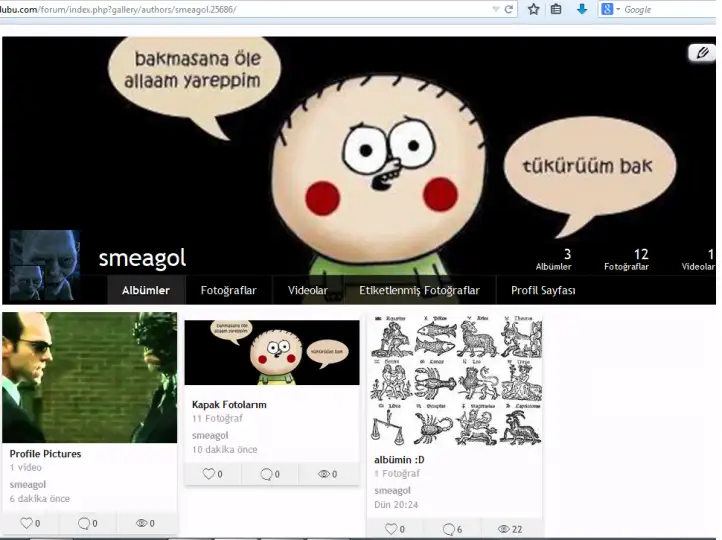The height and width of the screenshot is (540, 722).
Task: Edit cover photo with the pencil icon
Action: pos(702,52)
